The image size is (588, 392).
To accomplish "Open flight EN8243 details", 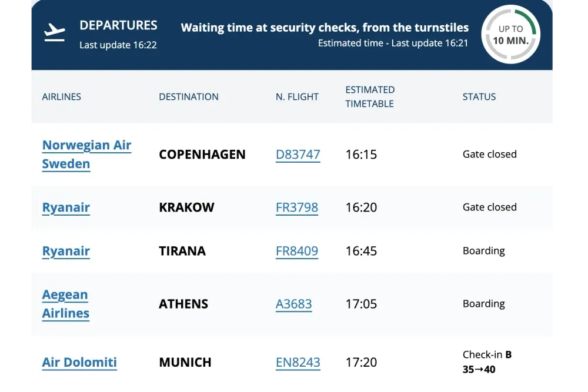I will point(298,363).
